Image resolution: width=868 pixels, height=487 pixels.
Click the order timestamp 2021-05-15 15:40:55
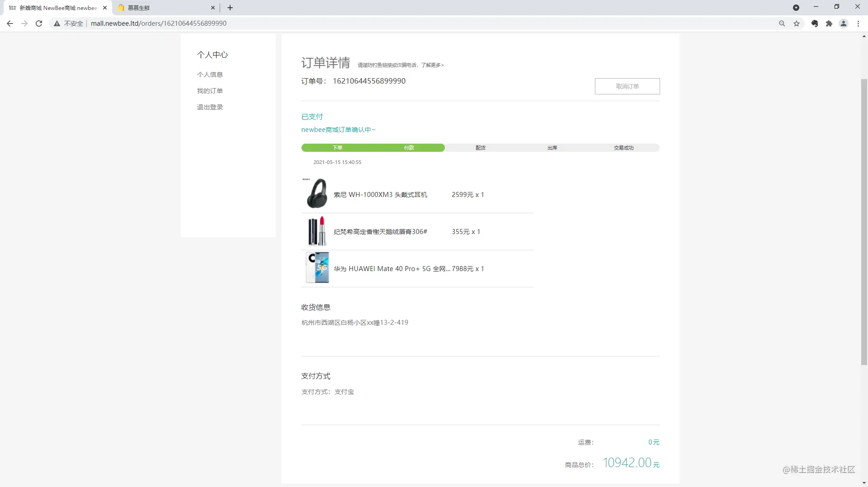coord(337,162)
